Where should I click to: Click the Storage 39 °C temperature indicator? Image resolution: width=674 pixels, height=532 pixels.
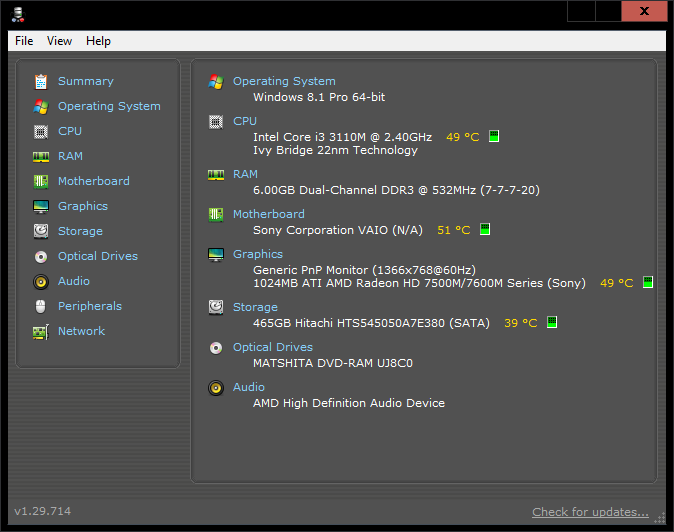(x=552, y=323)
